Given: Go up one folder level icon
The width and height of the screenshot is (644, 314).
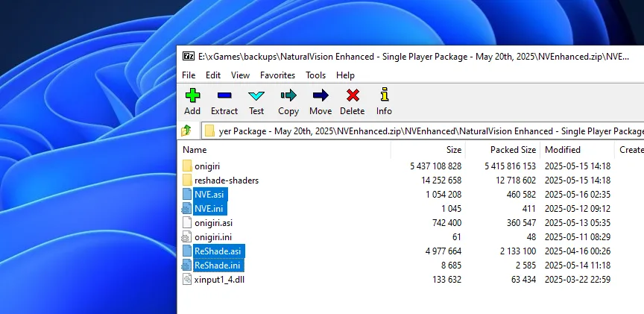Looking at the screenshot, I should click(187, 131).
